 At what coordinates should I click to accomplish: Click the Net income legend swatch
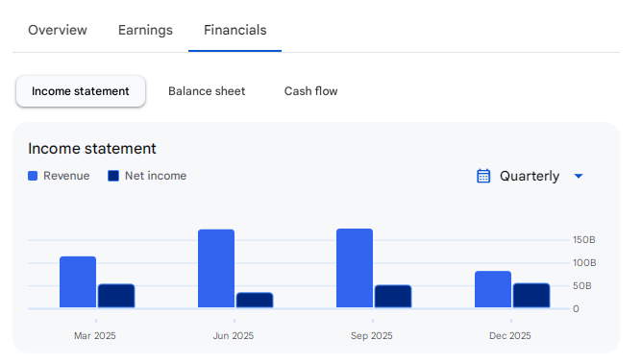pos(113,176)
